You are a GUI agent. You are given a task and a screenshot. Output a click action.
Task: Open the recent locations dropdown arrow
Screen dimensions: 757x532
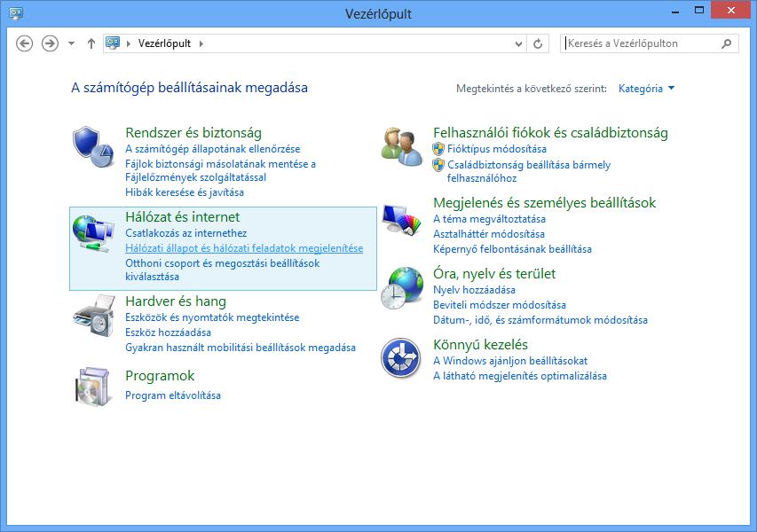[72, 43]
